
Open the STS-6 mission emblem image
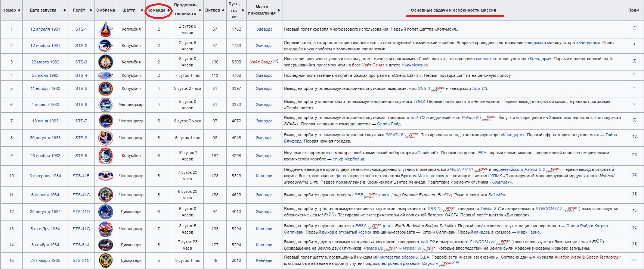click(x=105, y=105)
